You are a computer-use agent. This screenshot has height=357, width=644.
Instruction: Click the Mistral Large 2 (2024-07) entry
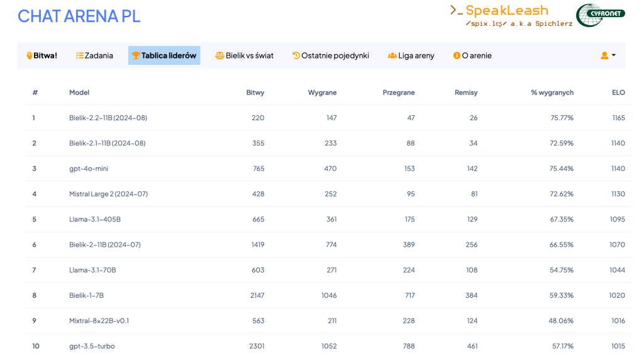108,194
